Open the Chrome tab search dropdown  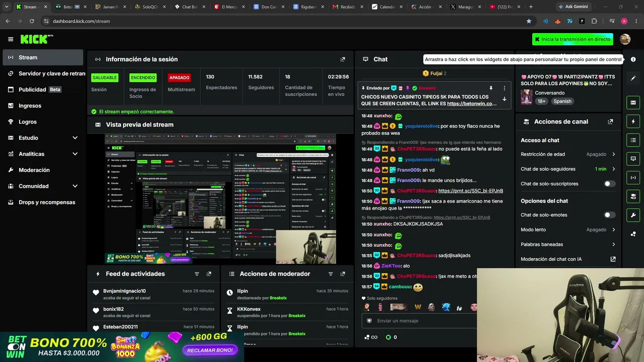pyautogui.click(x=7, y=7)
